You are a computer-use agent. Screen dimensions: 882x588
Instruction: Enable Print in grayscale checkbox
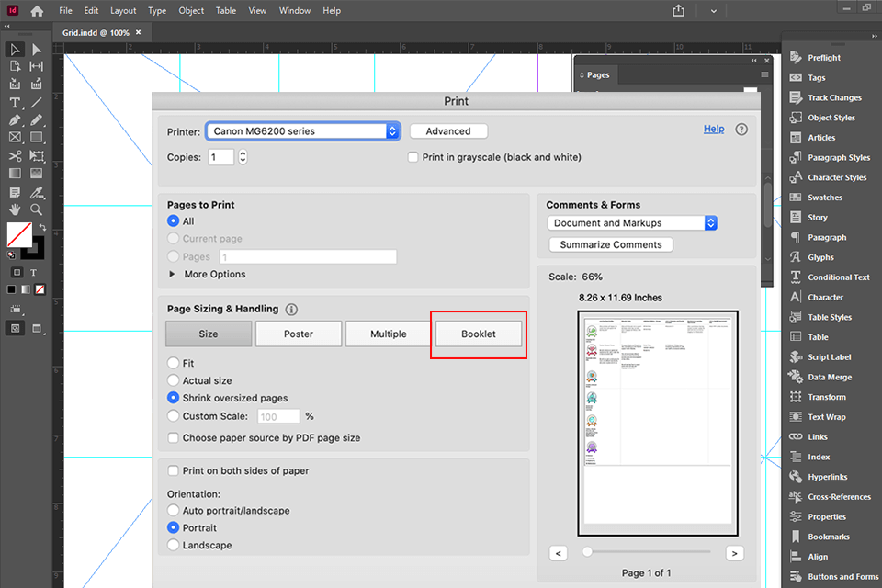tap(413, 157)
